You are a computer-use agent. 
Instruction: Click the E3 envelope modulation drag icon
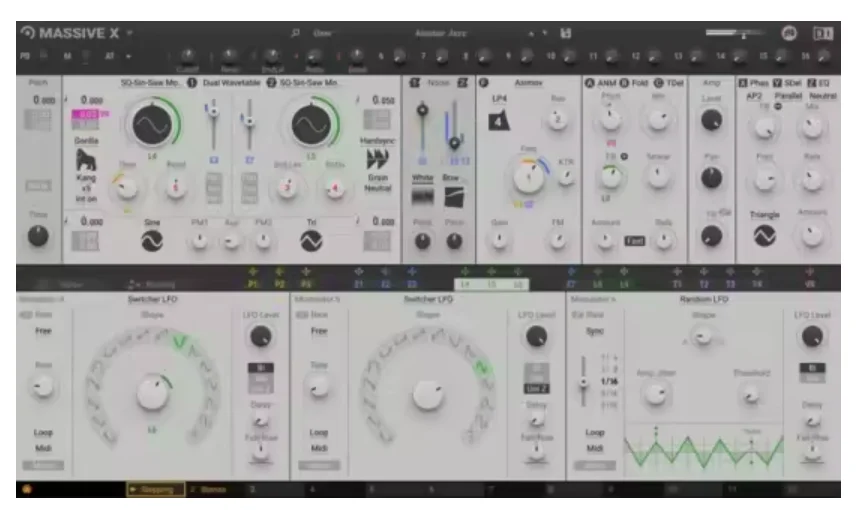pos(412,271)
